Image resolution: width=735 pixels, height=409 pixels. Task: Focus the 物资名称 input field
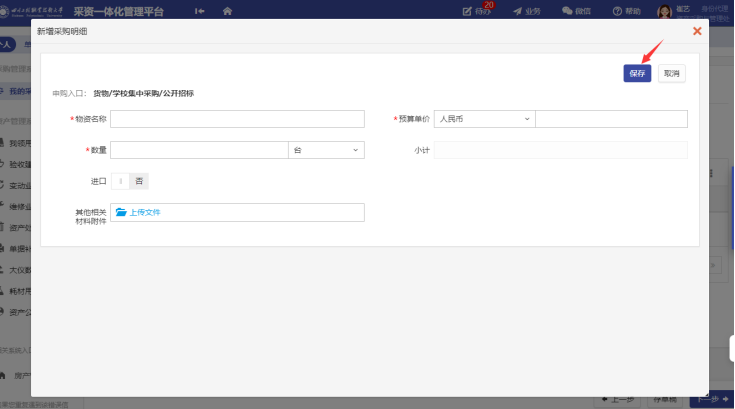[x=237, y=119]
